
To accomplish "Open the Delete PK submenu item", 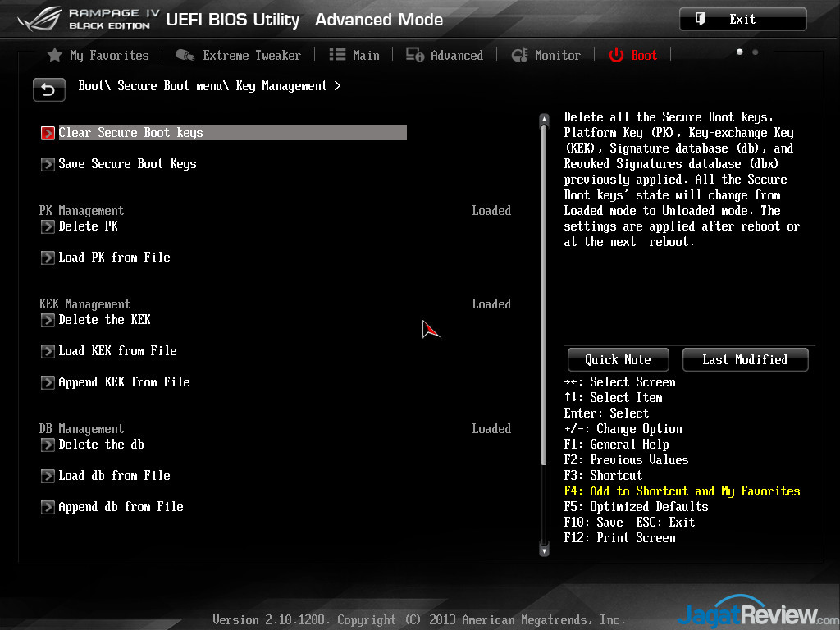I will [x=89, y=226].
